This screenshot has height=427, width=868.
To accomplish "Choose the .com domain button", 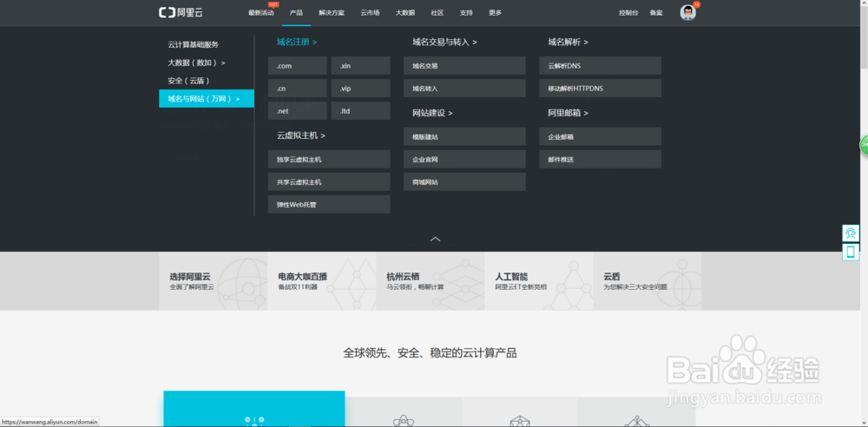I will (x=297, y=65).
